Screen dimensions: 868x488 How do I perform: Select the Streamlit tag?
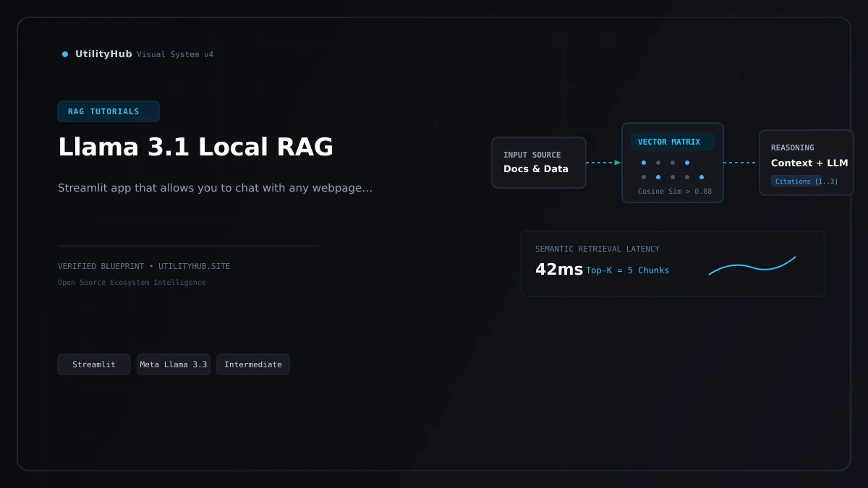[94, 364]
